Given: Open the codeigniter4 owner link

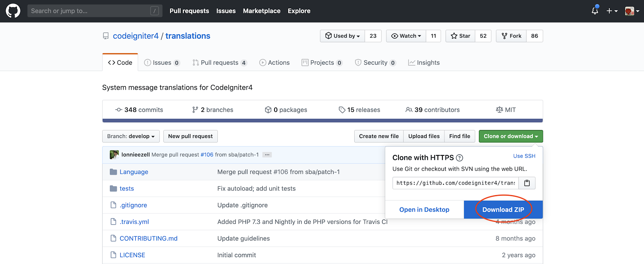Looking at the screenshot, I should pyautogui.click(x=136, y=36).
